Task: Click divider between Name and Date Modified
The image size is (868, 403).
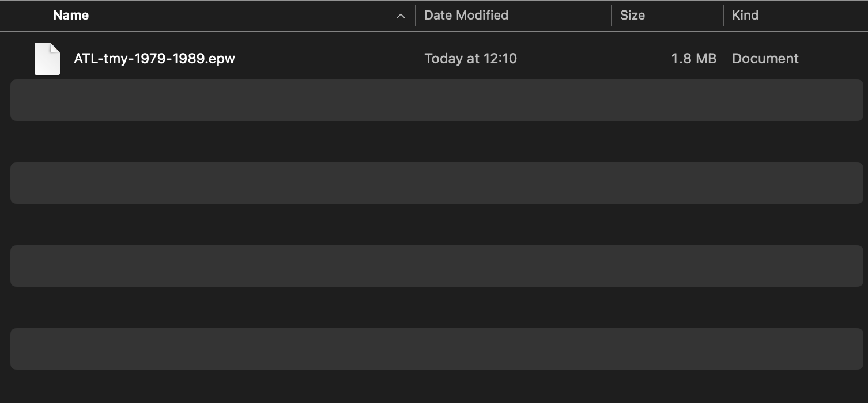Action: pos(416,16)
